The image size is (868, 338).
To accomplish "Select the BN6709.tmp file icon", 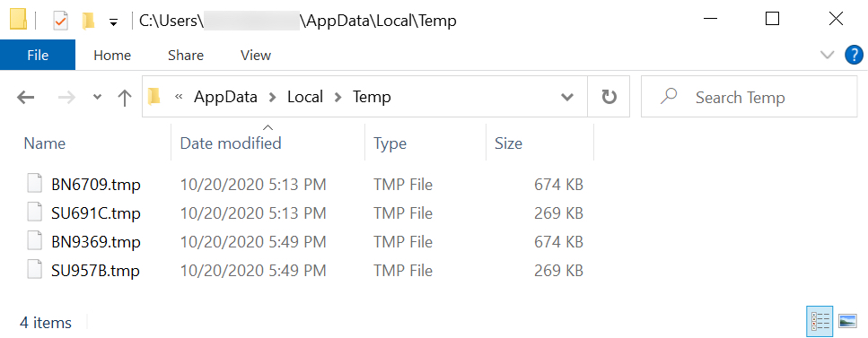I will (35, 184).
